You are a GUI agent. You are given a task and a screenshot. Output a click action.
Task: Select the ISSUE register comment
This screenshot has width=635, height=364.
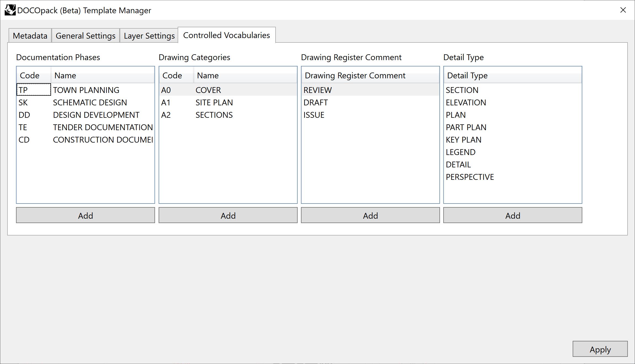(370, 115)
